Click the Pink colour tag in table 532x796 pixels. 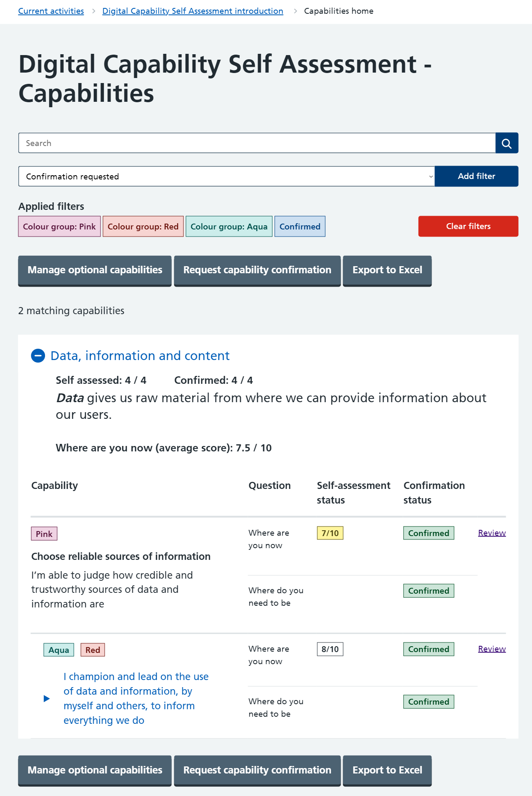click(44, 534)
